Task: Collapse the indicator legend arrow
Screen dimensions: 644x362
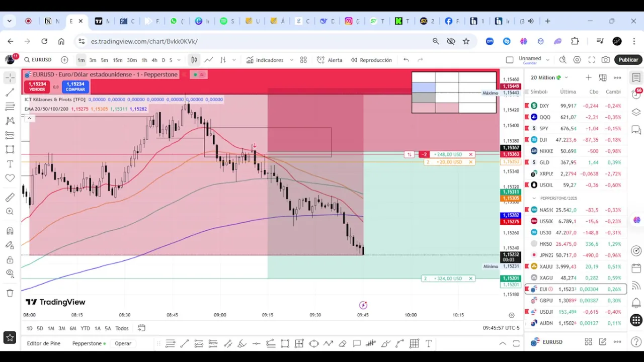Action: [29, 118]
